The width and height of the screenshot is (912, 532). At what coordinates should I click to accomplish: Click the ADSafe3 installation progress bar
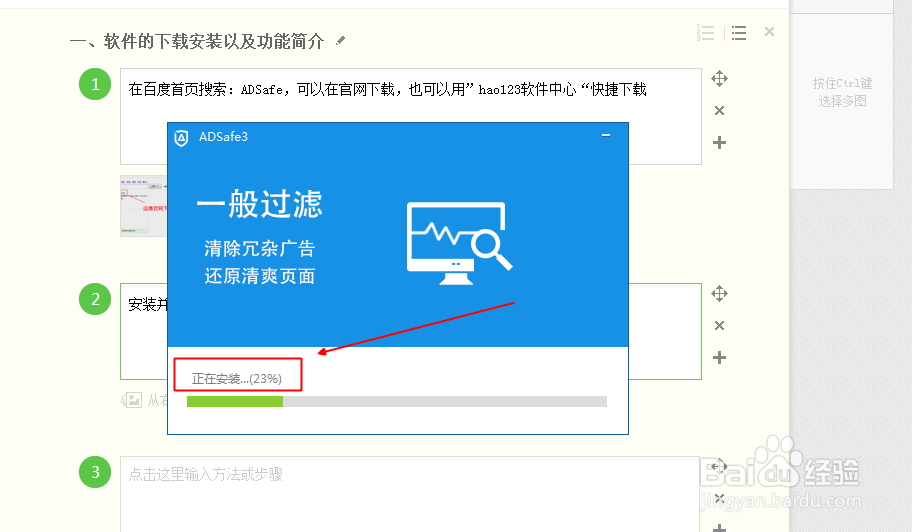pos(397,401)
